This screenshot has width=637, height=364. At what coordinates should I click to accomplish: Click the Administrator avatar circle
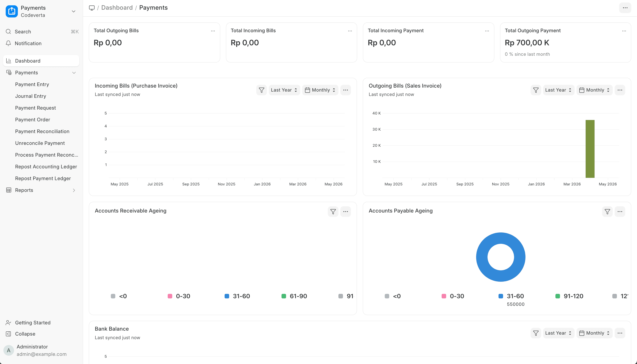pos(9,350)
